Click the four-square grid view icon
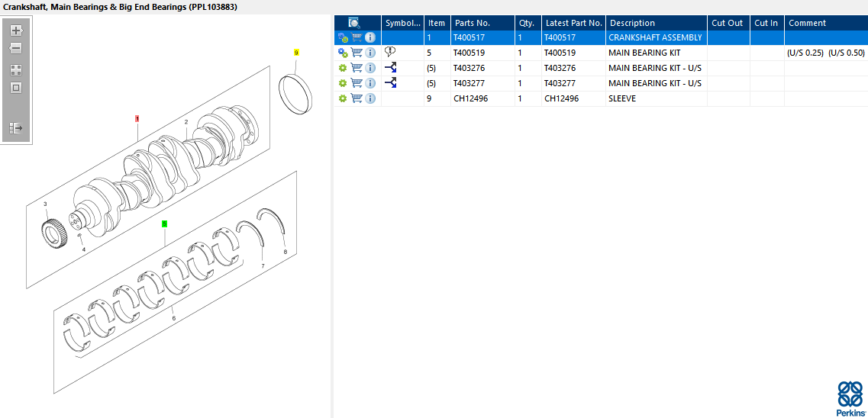 (x=16, y=69)
